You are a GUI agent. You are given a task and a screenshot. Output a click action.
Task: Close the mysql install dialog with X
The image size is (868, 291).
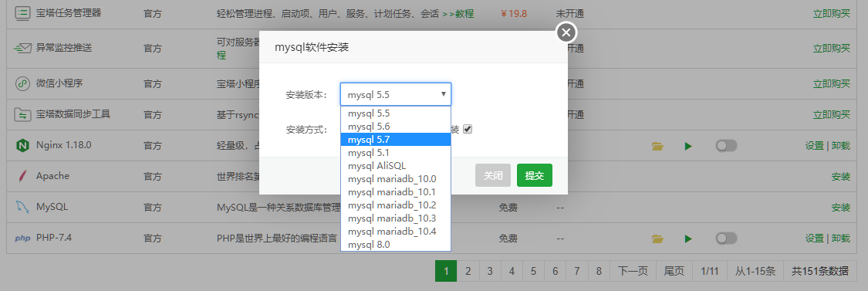(566, 33)
